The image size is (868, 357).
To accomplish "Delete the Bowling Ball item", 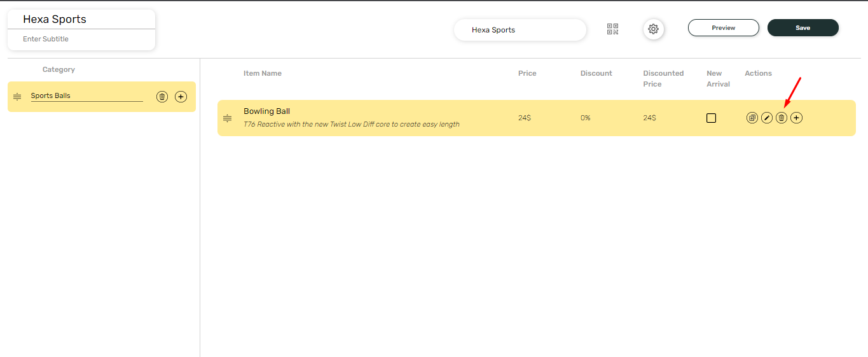I will click(x=782, y=118).
